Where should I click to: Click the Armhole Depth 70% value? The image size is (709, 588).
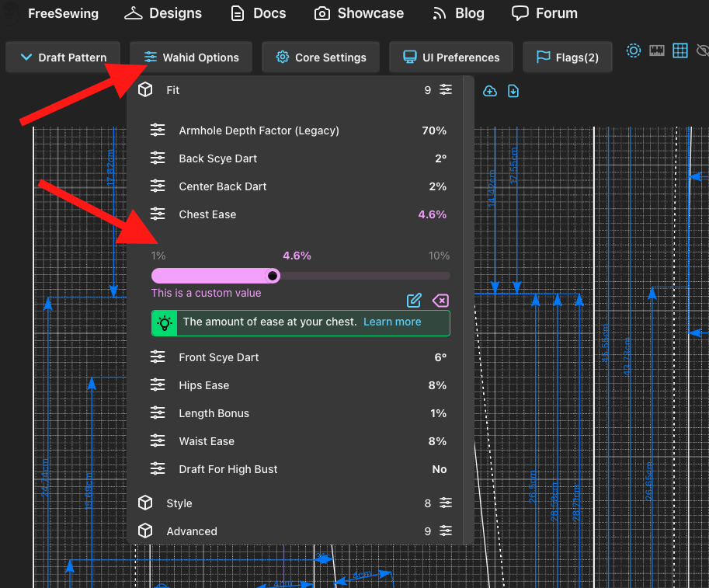(x=434, y=130)
